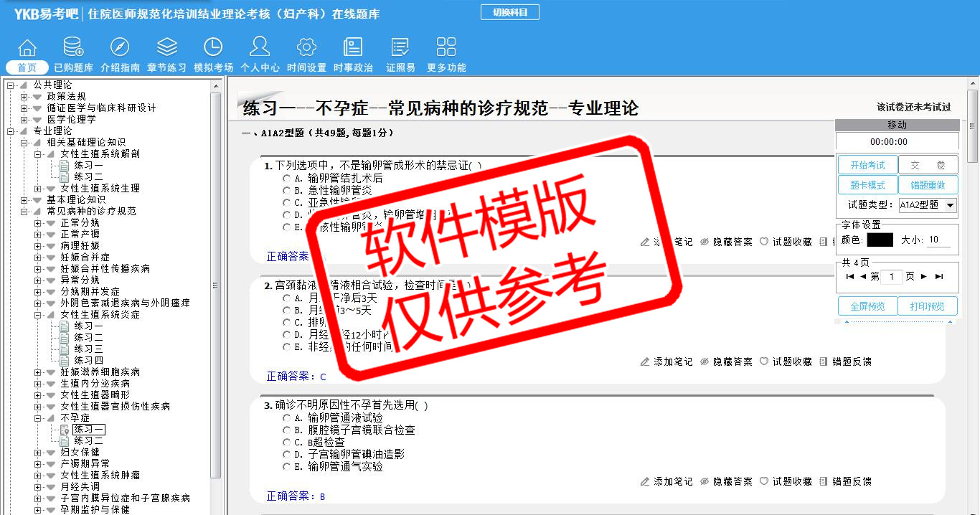Image resolution: width=980 pixels, height=515 pixels.
Task: Open 个人中心 user icon
Action: pyautogui.click(x=260, y=48)
